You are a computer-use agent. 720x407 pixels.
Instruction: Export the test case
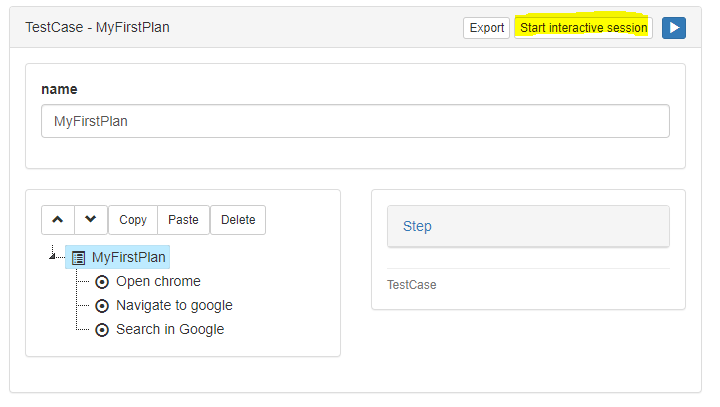tap(486, 28)
